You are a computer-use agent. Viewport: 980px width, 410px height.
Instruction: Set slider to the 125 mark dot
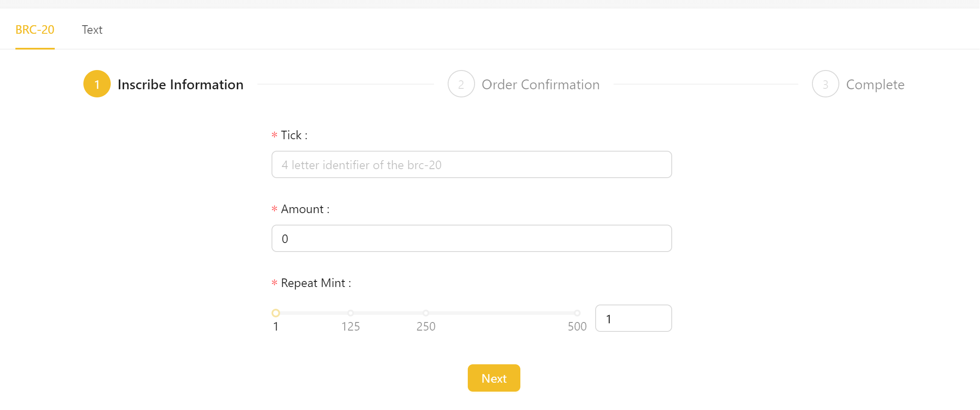pyautogui.click(x=351, y=313)
